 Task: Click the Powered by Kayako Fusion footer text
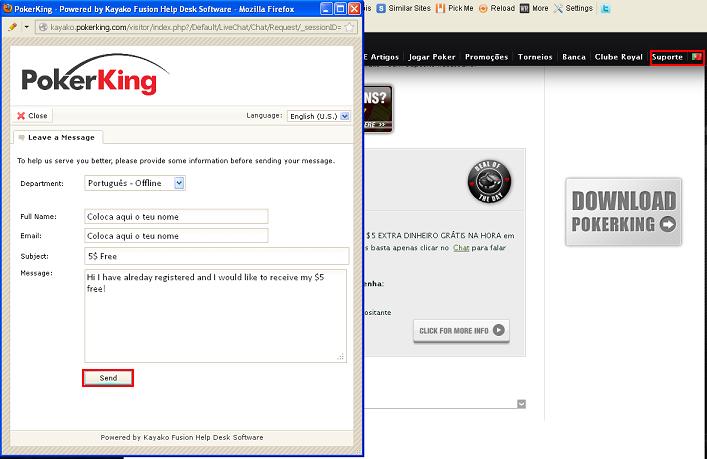point(182,437)
